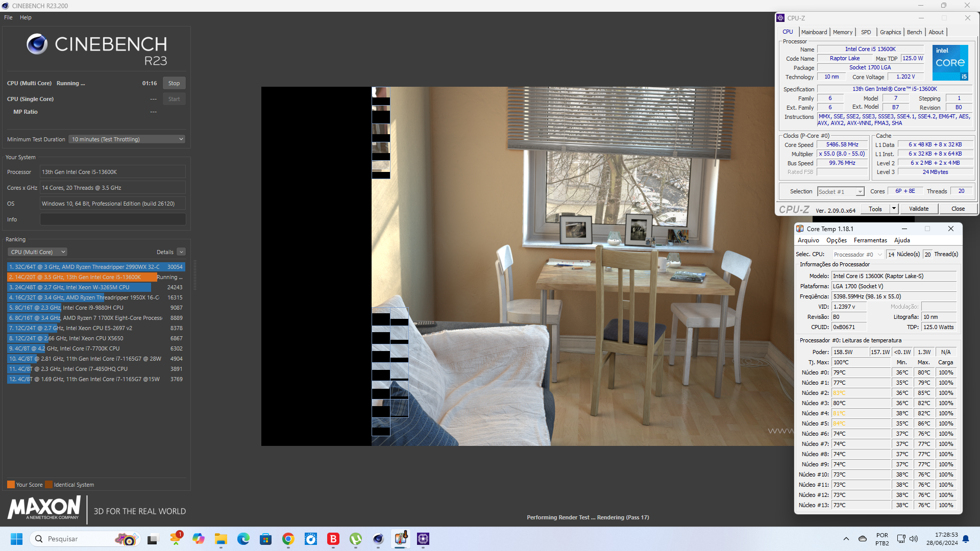Open the widget icon with the notification badge
980x551 pixels.
(176, 538)
